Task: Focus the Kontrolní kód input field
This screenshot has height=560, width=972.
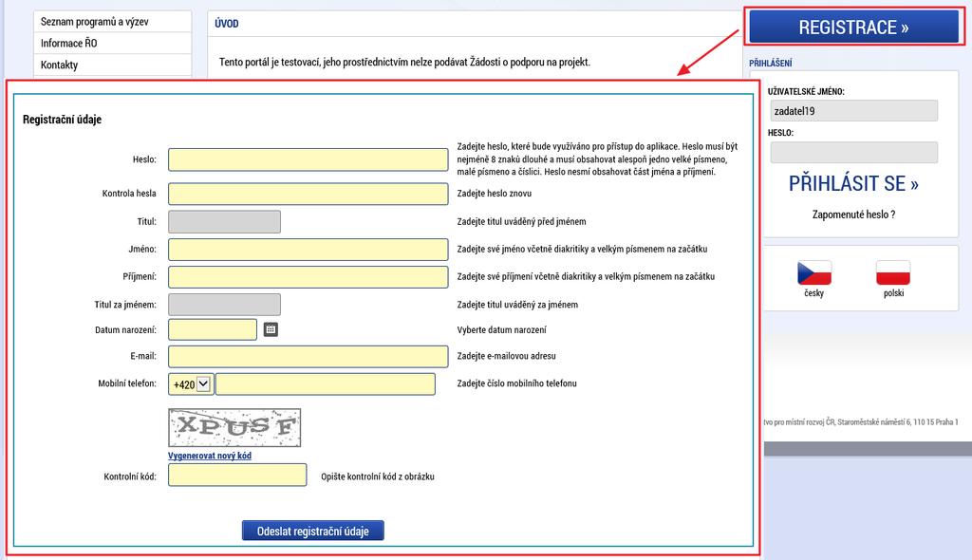Action: 237,475
